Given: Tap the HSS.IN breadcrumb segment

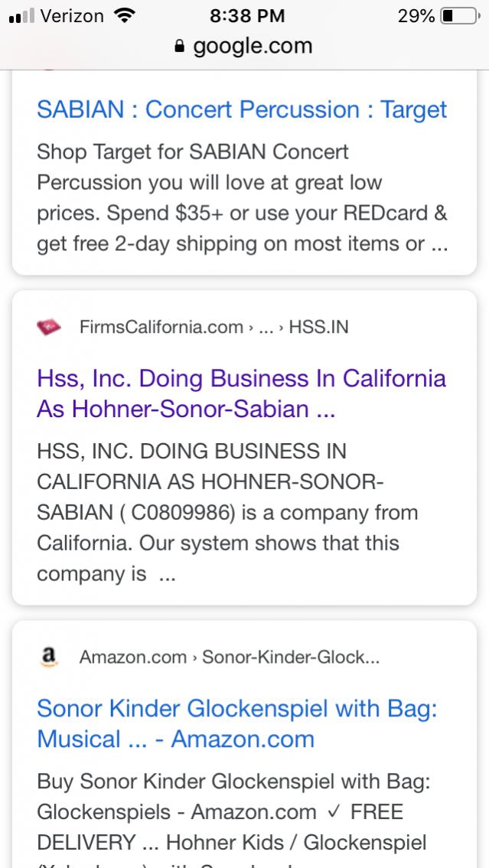Looking at the screenshot, I should pos(318,328).
